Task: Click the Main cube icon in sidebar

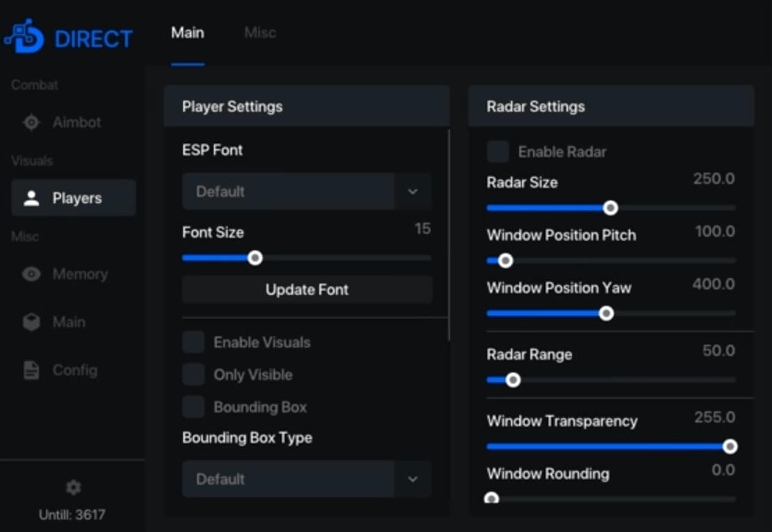Action: [31, 323]
